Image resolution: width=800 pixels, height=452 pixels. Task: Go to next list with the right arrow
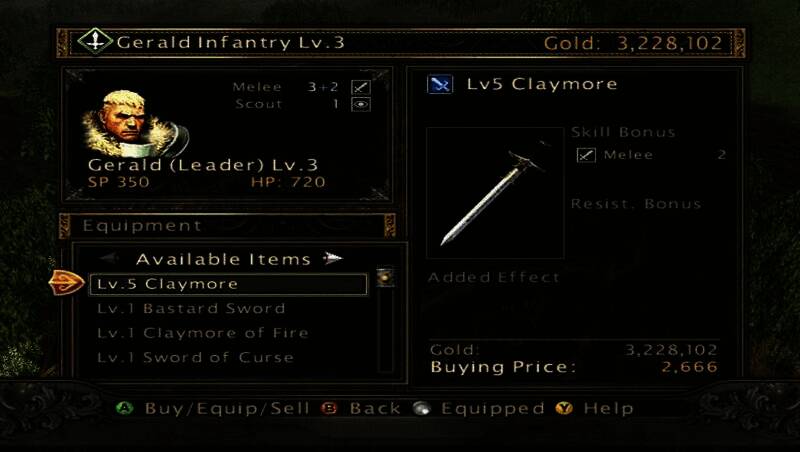click(333, 259)
